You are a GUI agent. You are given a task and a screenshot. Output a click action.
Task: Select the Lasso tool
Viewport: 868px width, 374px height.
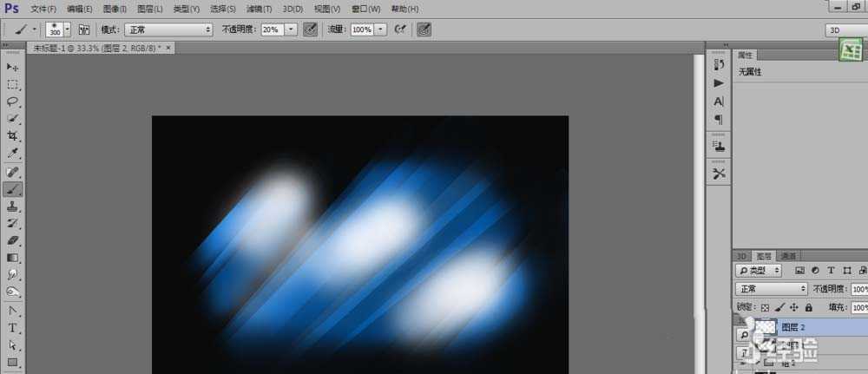13,102
